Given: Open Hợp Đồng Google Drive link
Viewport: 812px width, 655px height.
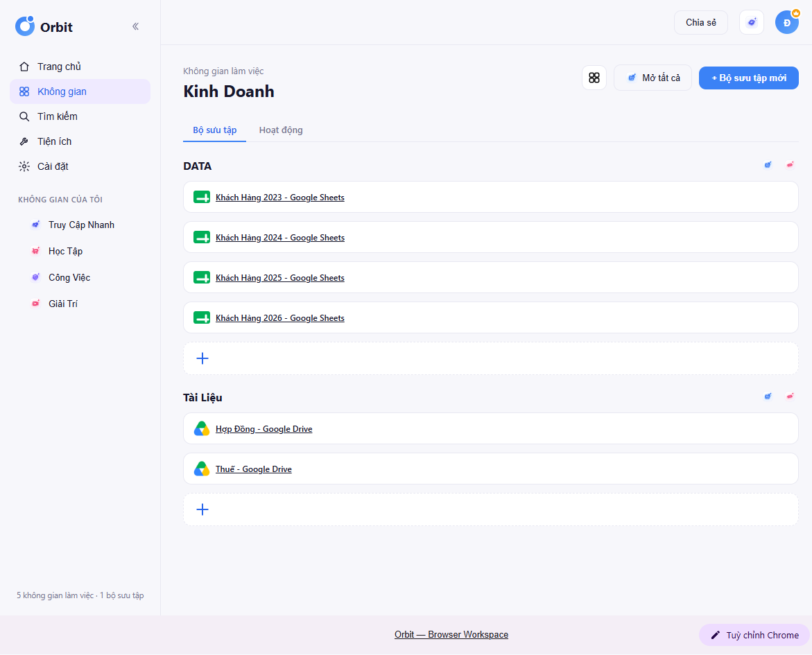Looking at the screenshot, I should click(x=264, y=429).
